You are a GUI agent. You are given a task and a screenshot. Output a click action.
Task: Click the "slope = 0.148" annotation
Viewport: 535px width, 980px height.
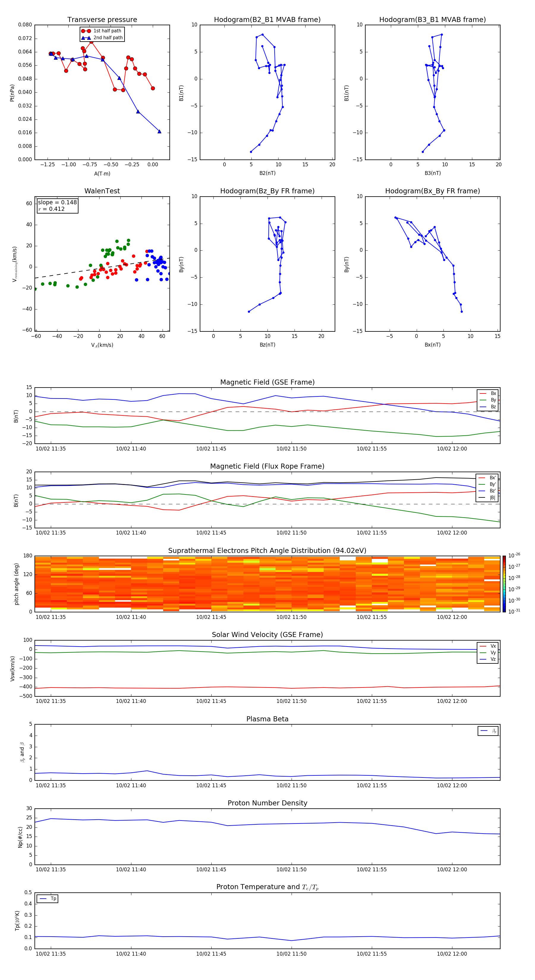(57, 203)
